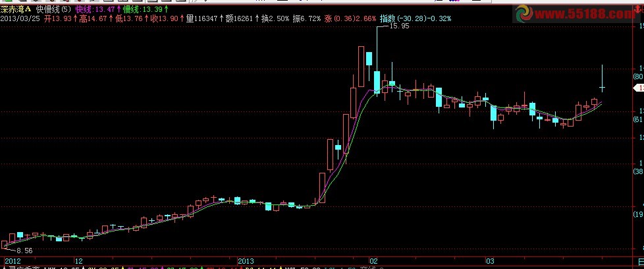The width and height of the screenshot is (644, 269).
Task: Click the change 涨(0.36)2.66%
Action: (350, 18)
